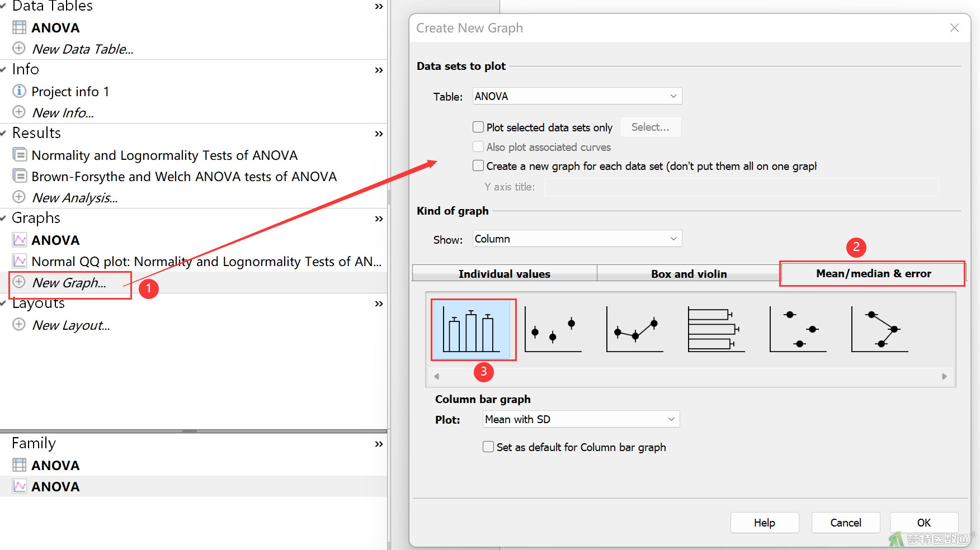This screenshot has height=550, width=980.
Task: Click the Y axis title input field
Action: 742,187
